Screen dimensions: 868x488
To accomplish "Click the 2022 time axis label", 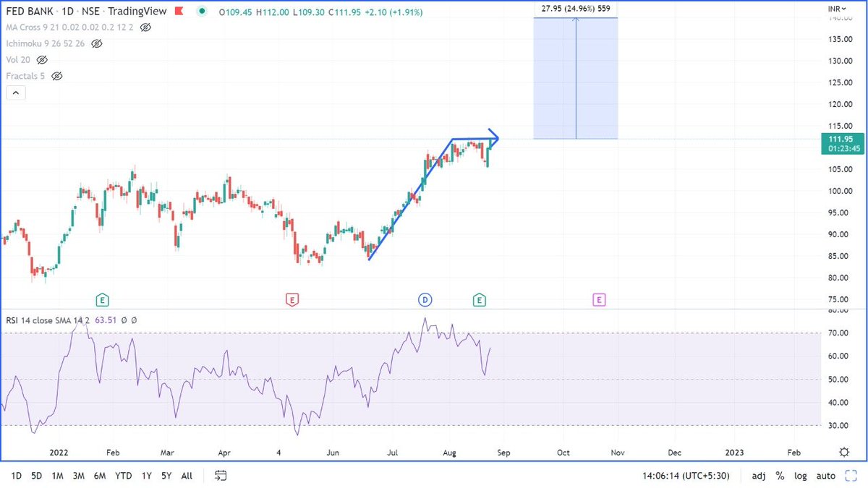I will pos(59,453).
